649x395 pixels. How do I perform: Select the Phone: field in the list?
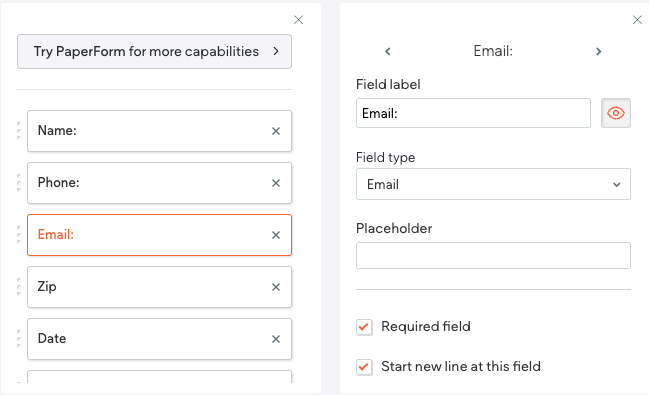pos(159,183)
